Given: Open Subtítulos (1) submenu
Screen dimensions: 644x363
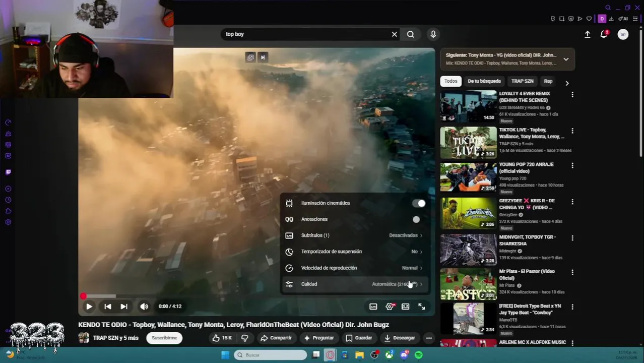Looking at the screenshot, I should pos(355,235).
